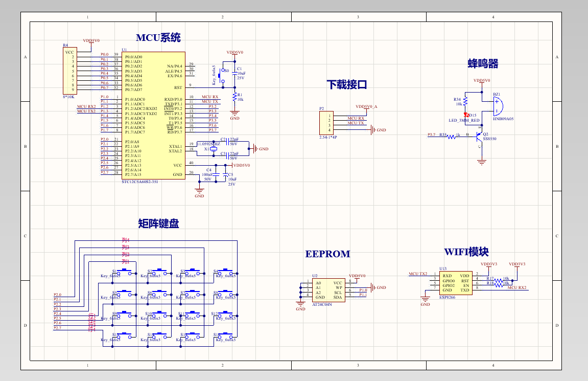Select resistor R1 10k below reset

coord(235,97)
